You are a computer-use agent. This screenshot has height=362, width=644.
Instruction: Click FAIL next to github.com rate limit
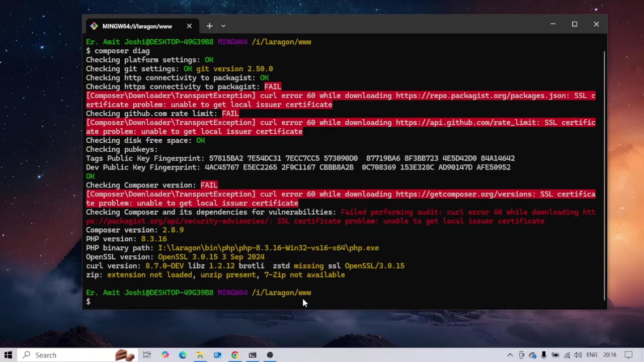tap(230, 114)
